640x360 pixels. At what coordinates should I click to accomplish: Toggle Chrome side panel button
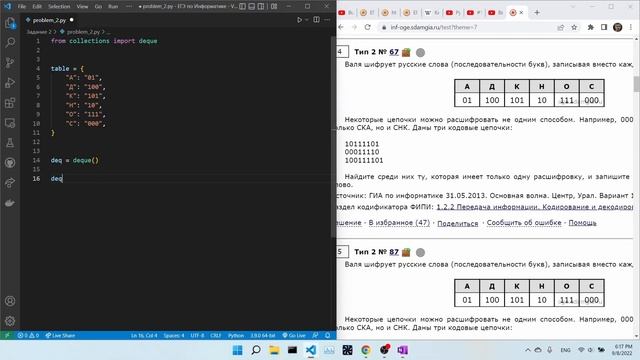click(604, 27)
